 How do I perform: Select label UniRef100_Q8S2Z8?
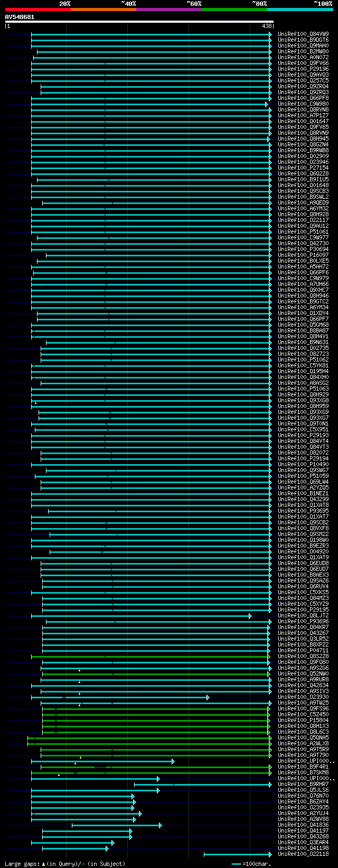point(303,657)
